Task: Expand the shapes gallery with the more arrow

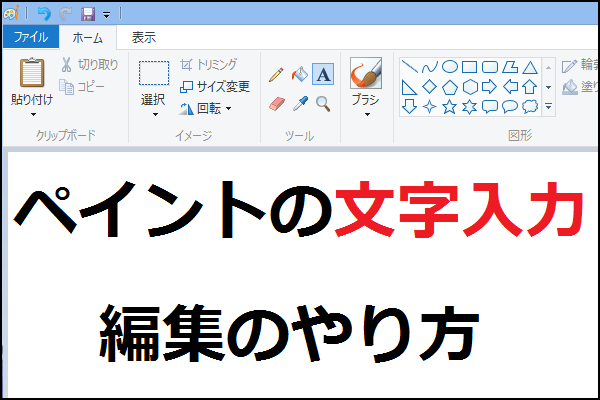Action: coord(548,106)
